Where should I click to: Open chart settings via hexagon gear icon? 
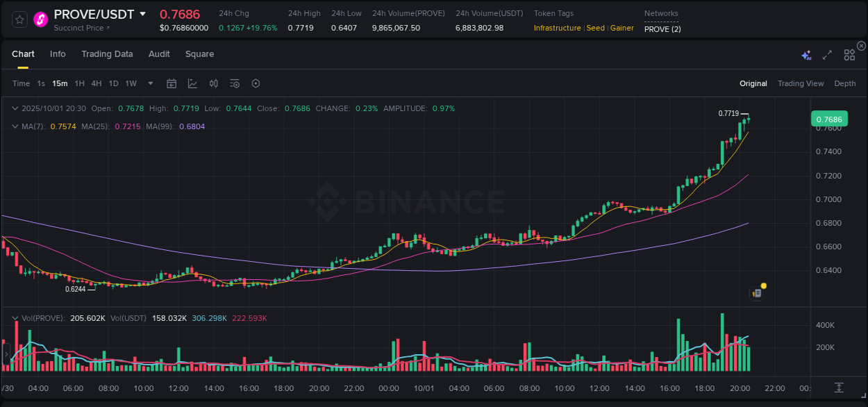click(256, 83)
